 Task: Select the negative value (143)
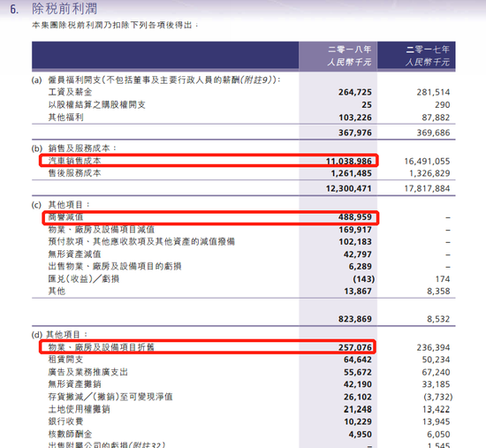coord(363,279)
